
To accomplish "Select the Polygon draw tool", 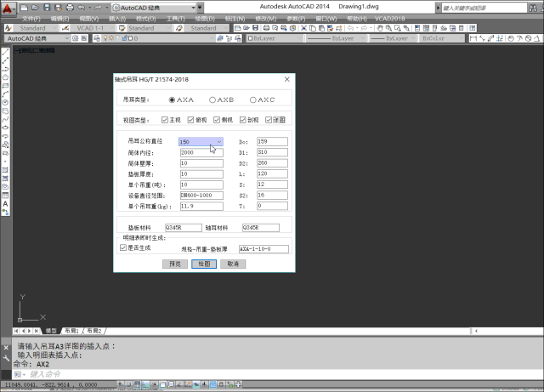I will pos(5,77).
